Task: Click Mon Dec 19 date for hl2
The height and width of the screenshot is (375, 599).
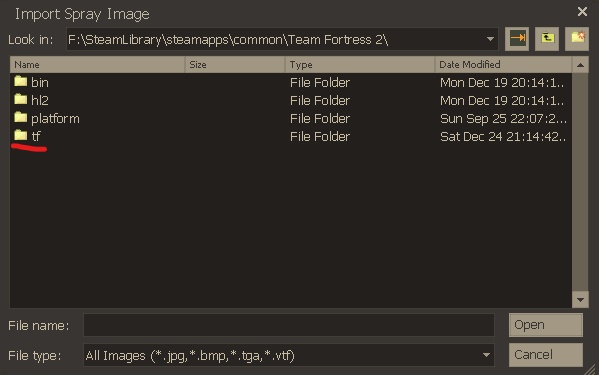Action: 502,100
